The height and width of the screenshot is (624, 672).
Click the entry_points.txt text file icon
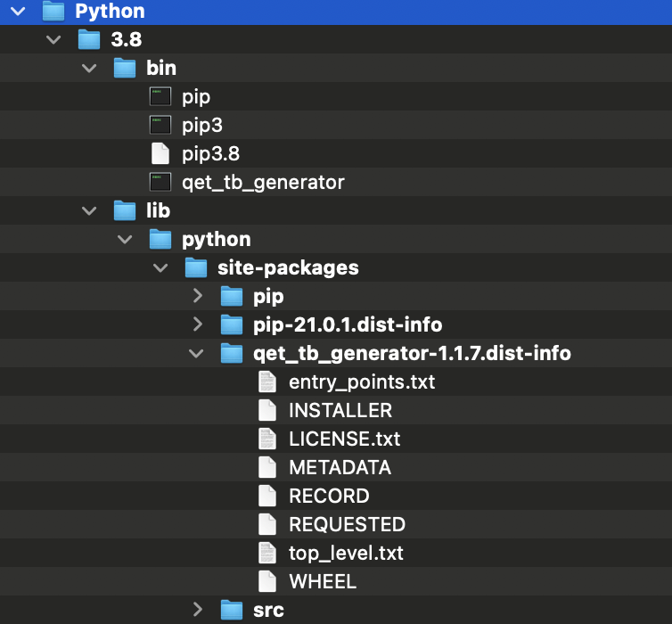[x=267, y=382]
